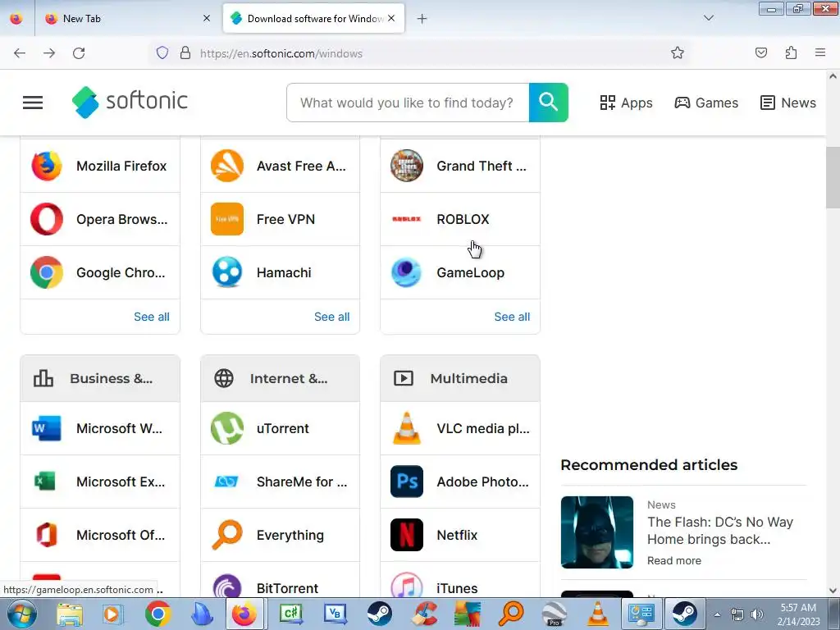Click See all under GameLoop list
The width and height of the screenshot is (840, 630).
[x=512, y=317]
